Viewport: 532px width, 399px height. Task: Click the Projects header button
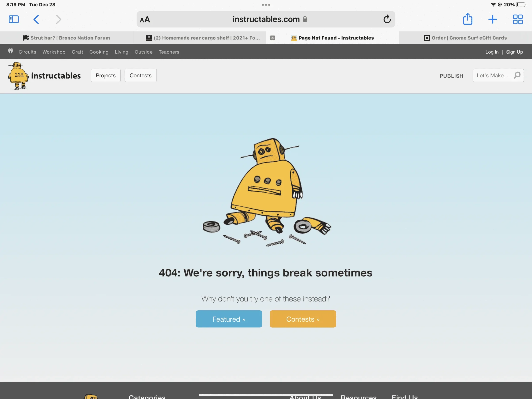pos(106,76)
